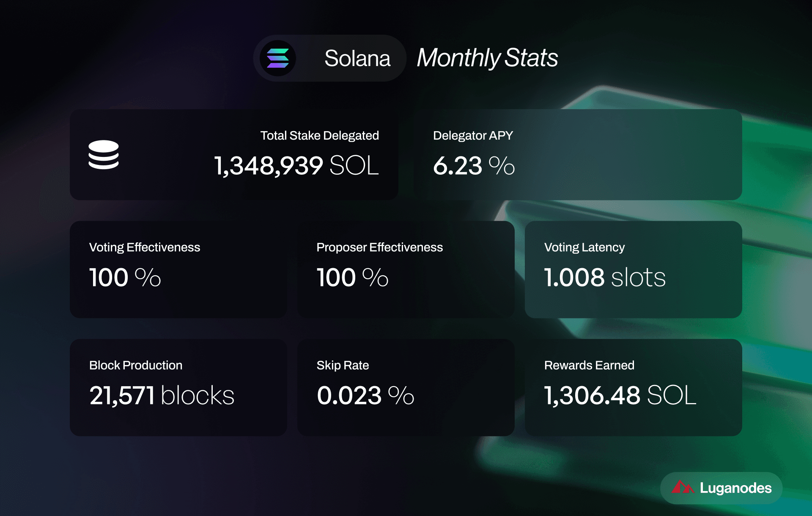This screenshot has width=812, height=516.
Task: Click the 1.008 slots value
Action: point(605,277)
